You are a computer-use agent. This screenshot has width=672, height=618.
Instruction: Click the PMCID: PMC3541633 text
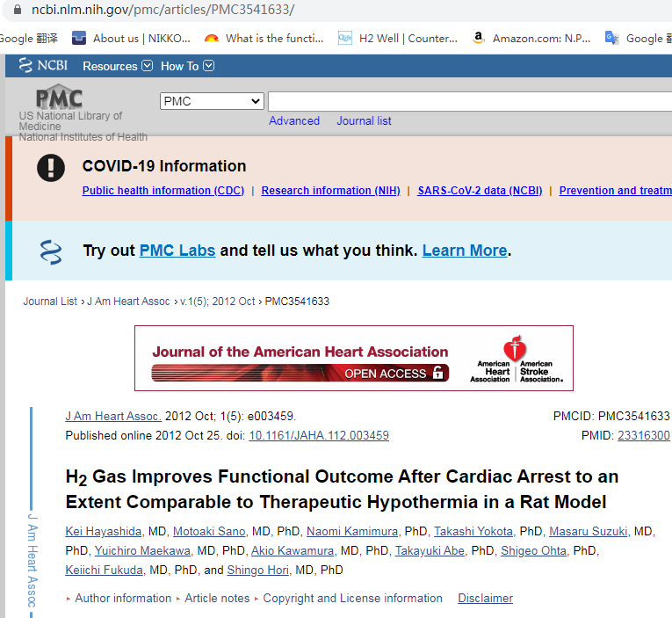[611, 416]
